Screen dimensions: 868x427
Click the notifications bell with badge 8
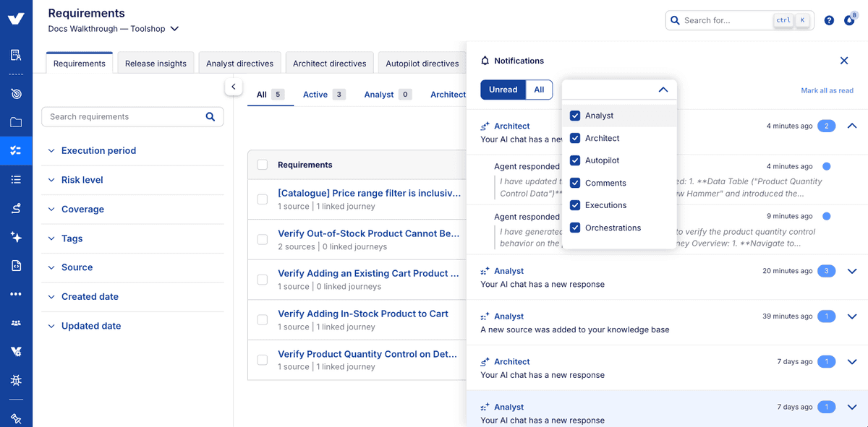(x=849, y=20)
